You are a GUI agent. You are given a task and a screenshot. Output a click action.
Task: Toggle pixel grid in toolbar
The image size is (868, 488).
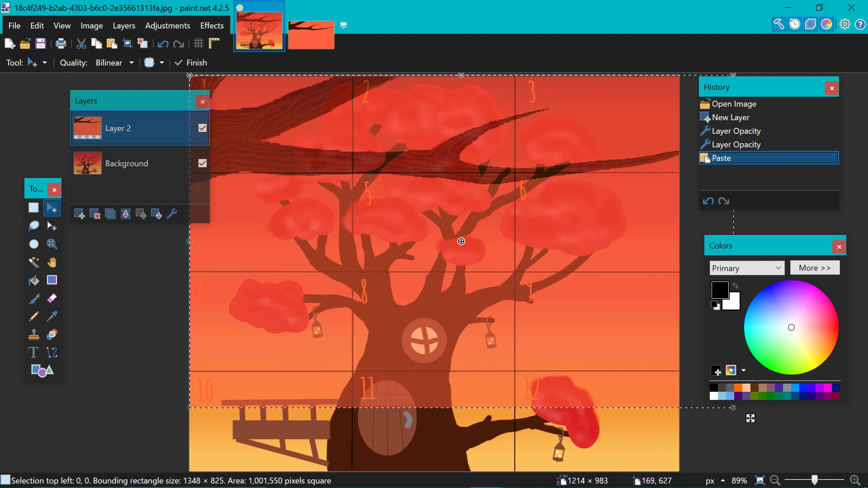click(x=198, y=43)
